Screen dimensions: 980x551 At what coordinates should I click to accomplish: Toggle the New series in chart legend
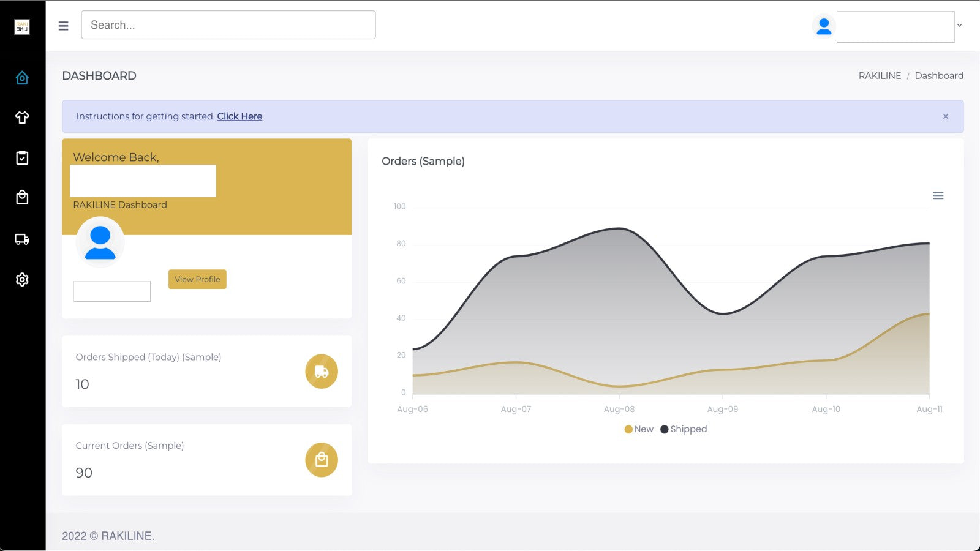click(x=639, y=429)
